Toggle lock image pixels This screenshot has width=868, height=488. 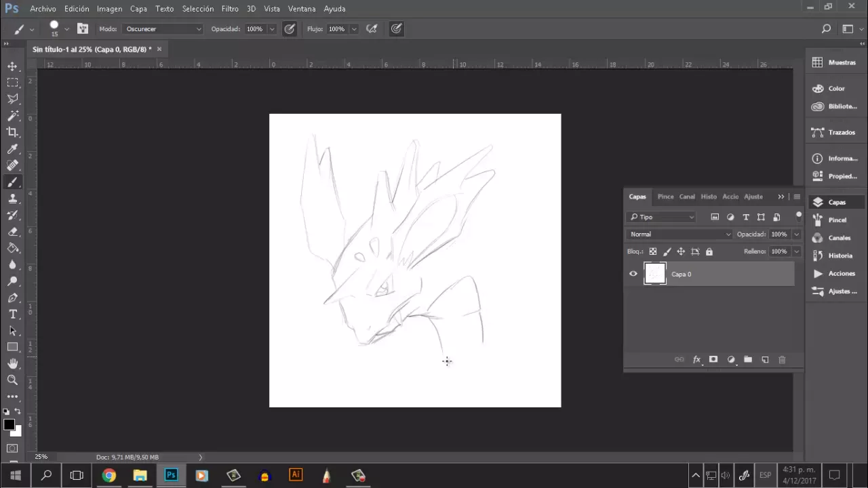click(x=667, y=251)
